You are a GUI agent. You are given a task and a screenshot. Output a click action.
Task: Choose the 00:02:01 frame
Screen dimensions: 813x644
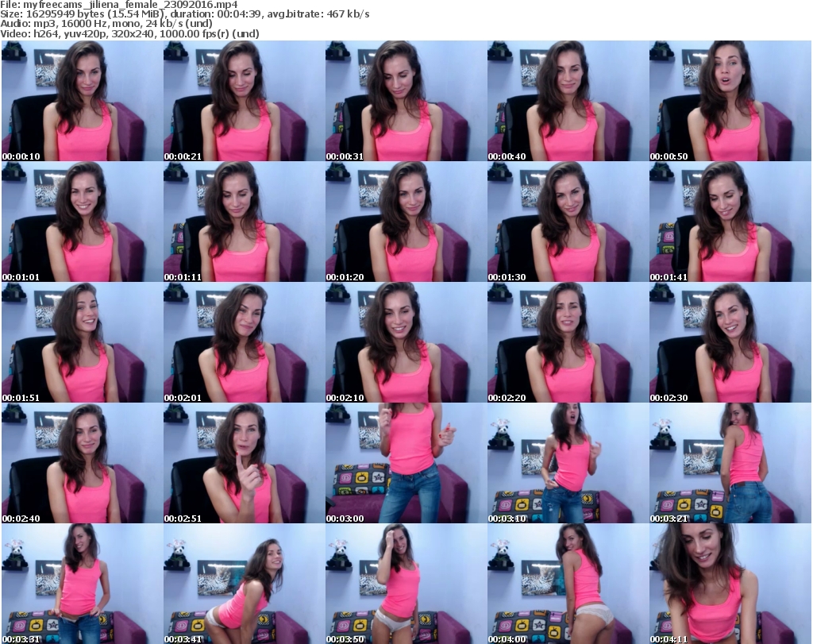click(245, 342)
